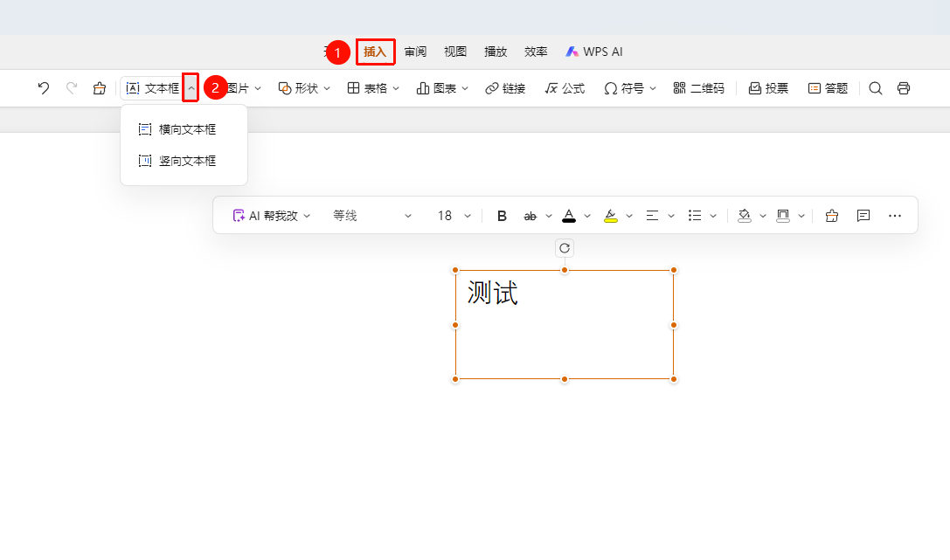Click the rotate handle above text box
This screenshot has height=560, width=950.
[565, 248]
